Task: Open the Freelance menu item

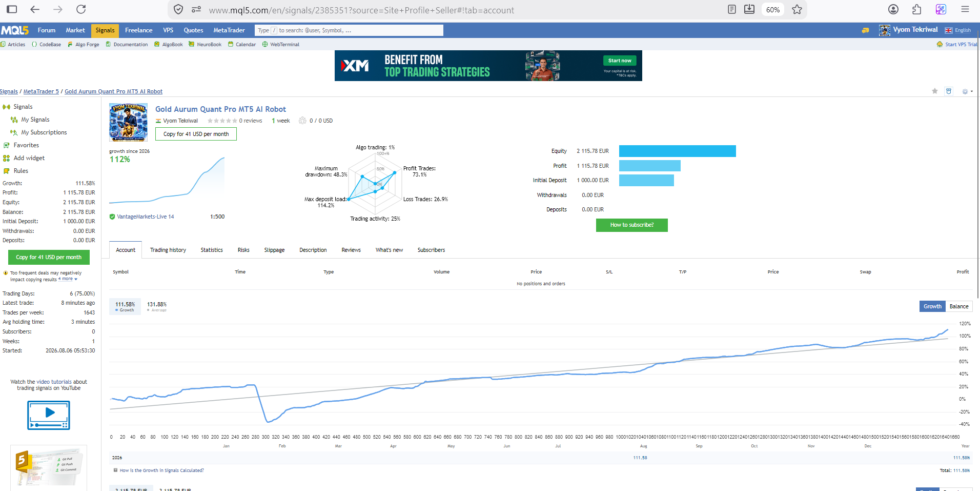Action: tap(138, 30)
